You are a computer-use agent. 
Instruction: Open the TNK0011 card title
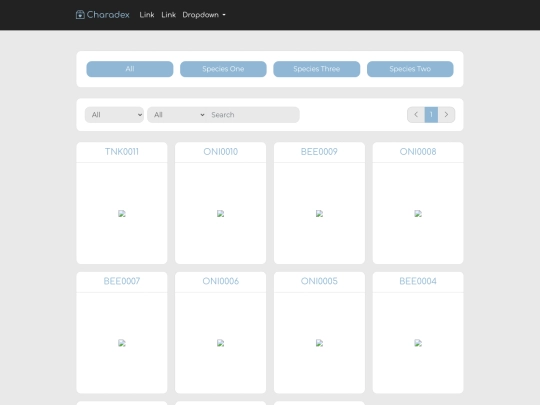[x=122, y=152]
